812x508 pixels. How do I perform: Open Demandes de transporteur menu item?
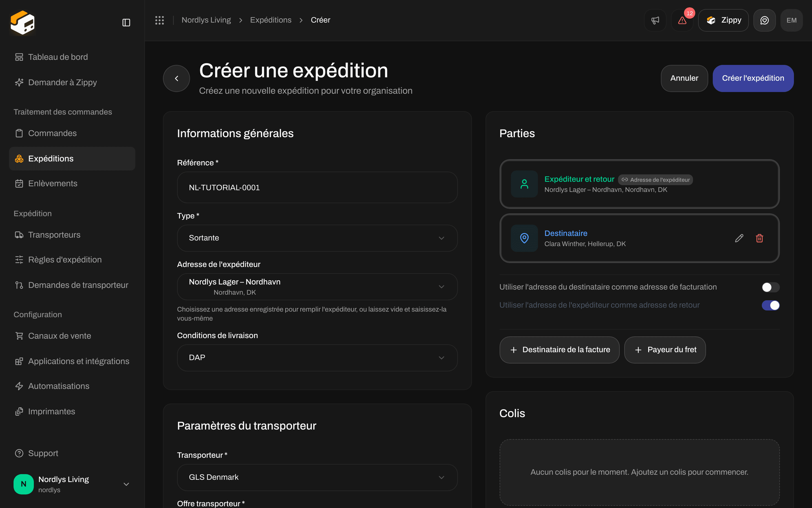72,285
